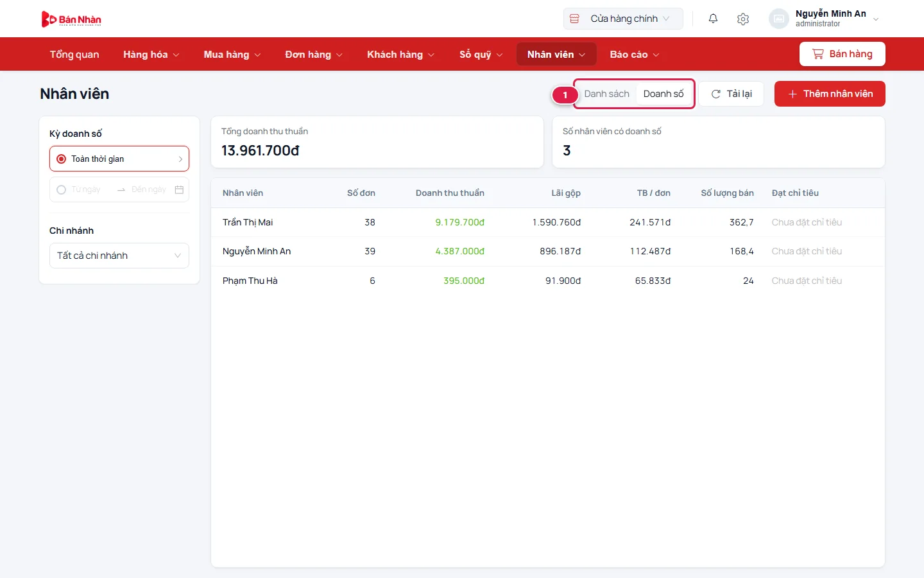Expand the Đơn hàng menu
Image resolution: width=924 pixels, height=578 pixels.
click(314, 55)
